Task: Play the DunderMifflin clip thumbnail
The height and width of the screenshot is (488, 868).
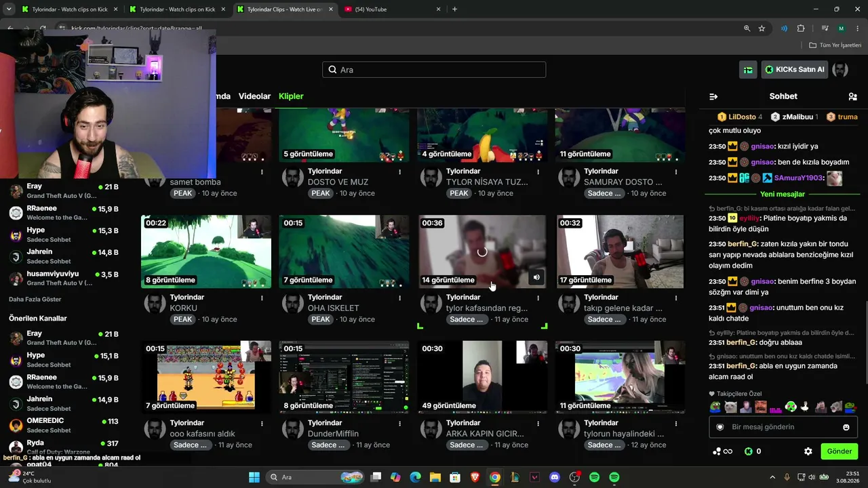Action: [x=344, y=377]
